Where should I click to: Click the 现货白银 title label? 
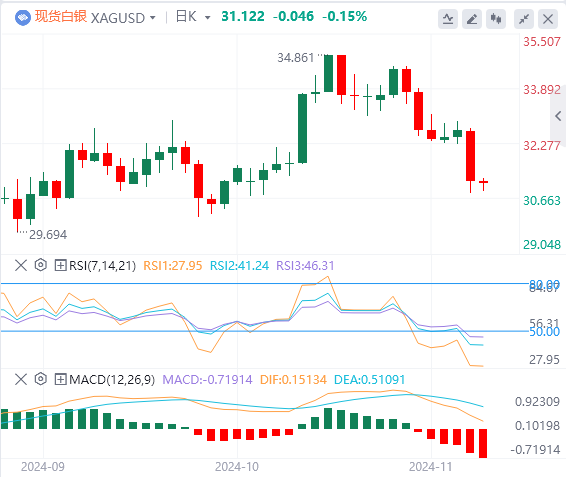click(61, 17)
